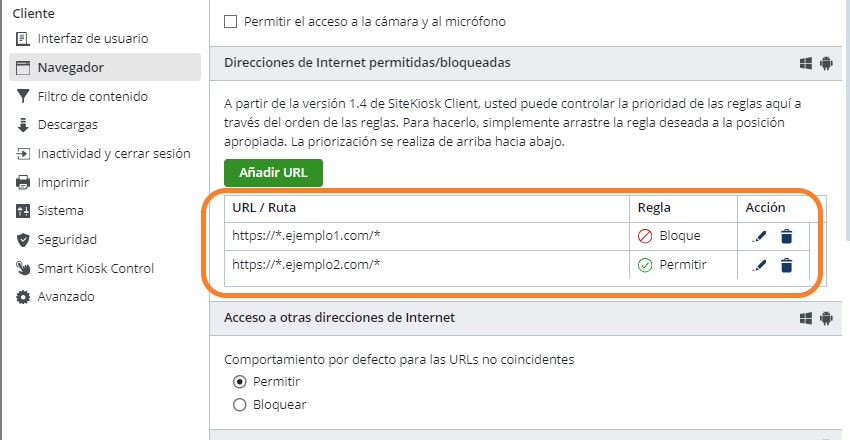Image resolution: width=850 pixels, height=440 pixels.
Task: Delete the ejemplo2.com rule via trash icon
Action: click(787, 266)
